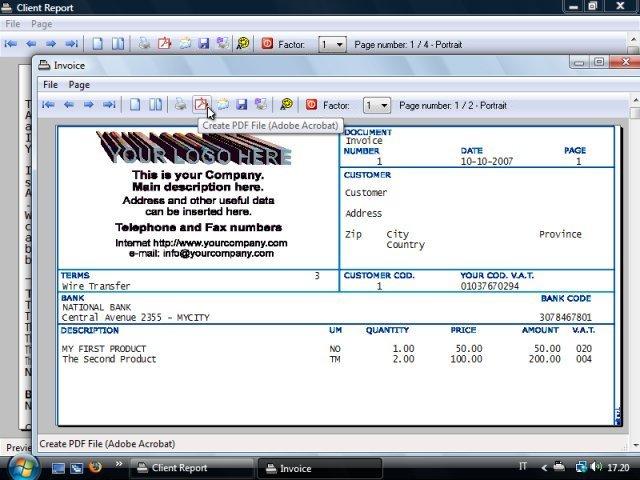Image resolution: width=640 pixels, height=480 pixels.
Task: Click the IT language indicator
Action: [523, 466]
